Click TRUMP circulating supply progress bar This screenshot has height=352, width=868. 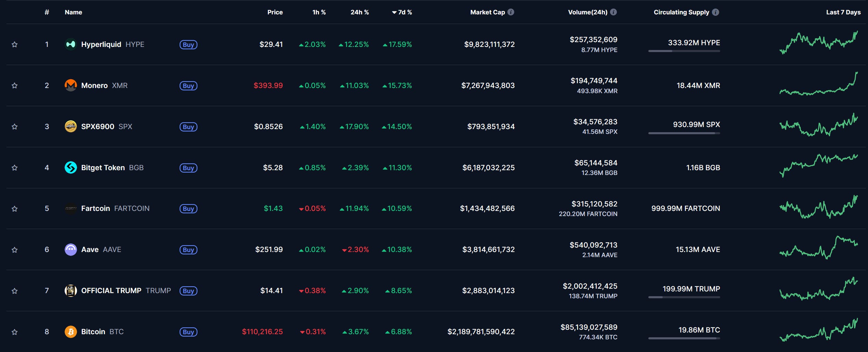[684, 297]
